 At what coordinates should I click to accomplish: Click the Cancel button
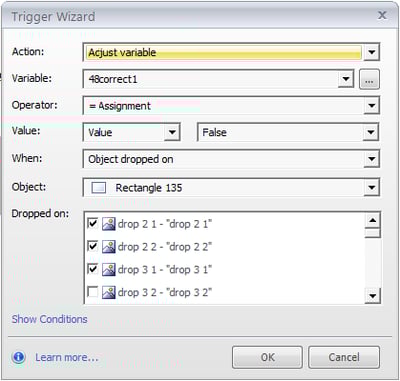[x=344, y=357]
